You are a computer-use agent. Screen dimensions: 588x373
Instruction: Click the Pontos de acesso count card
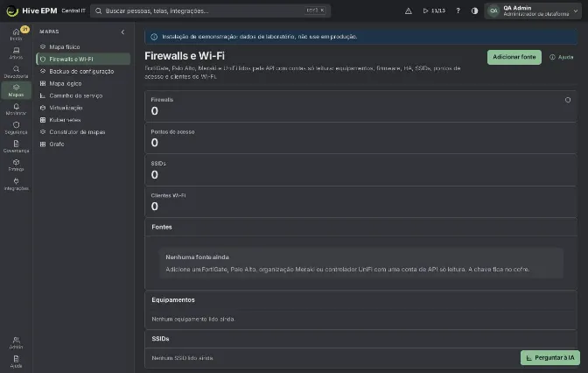[360, 138]
